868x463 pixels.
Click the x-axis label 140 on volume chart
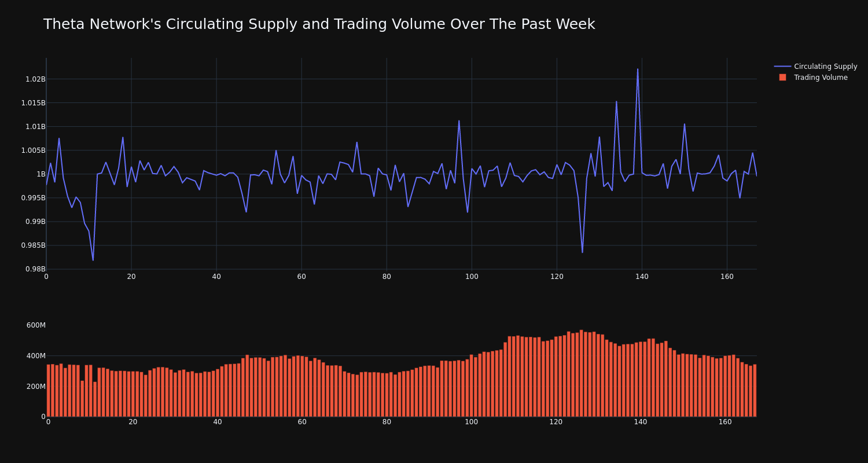[641, 422]
